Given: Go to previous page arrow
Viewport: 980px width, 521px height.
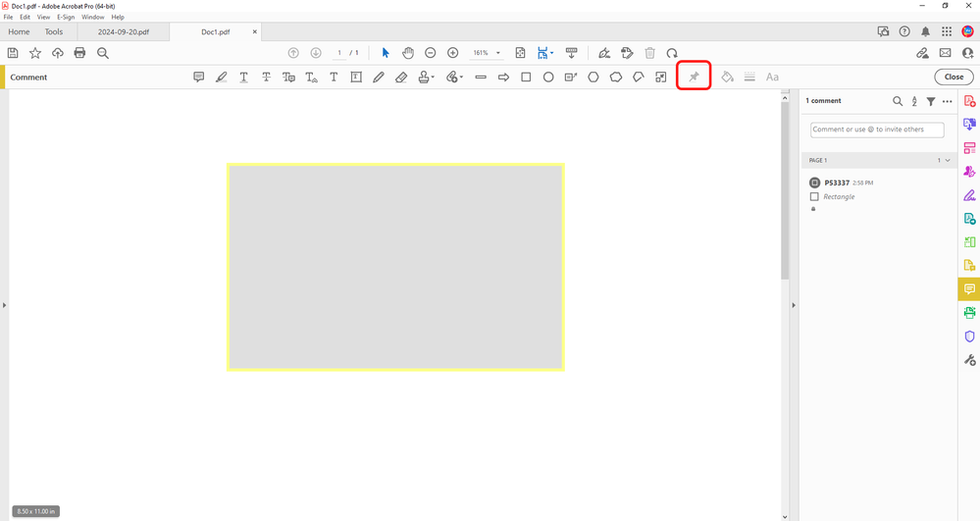Looking at the screenshot, I should click(293, 53).
